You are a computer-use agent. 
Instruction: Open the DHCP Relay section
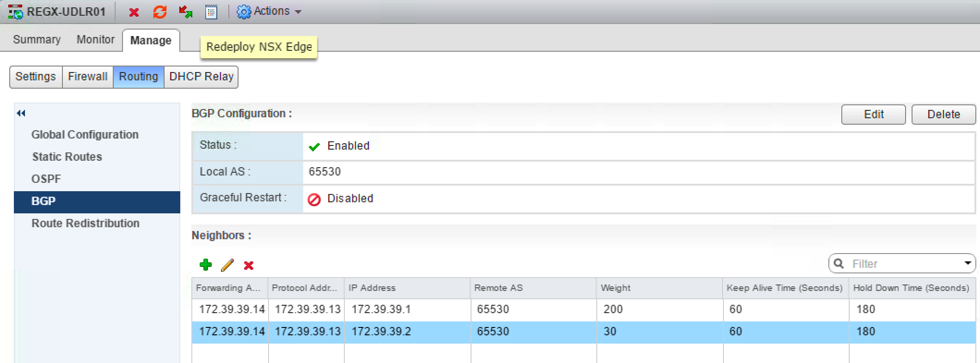(201, 77)
